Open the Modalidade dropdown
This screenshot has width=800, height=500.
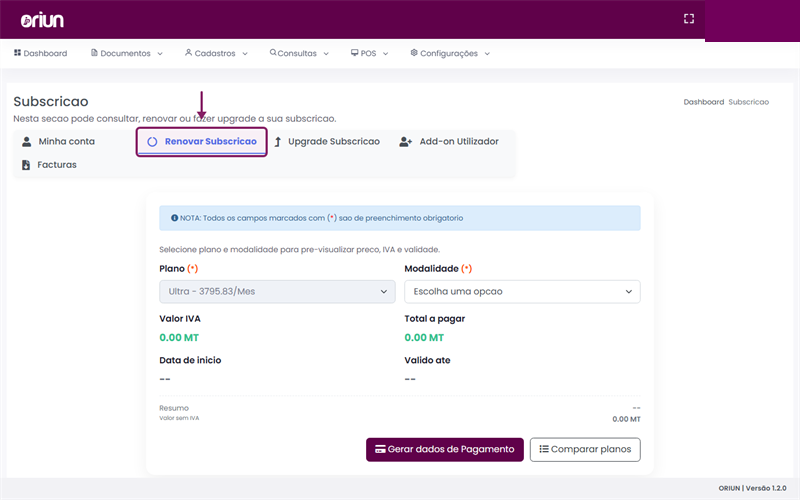522,292
